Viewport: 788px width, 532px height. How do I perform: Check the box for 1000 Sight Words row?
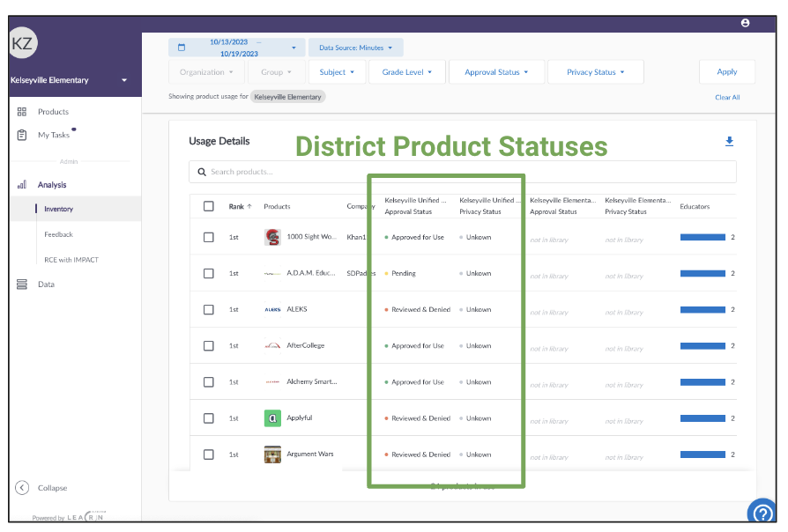[209, 237]
